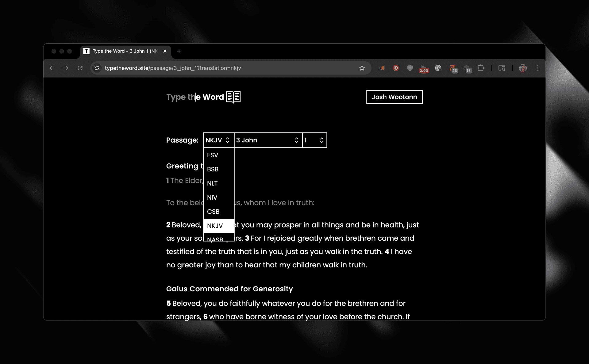Reload the Type the Word page
589x364 pixels.
pyautogui.click(x=80, y=68)
